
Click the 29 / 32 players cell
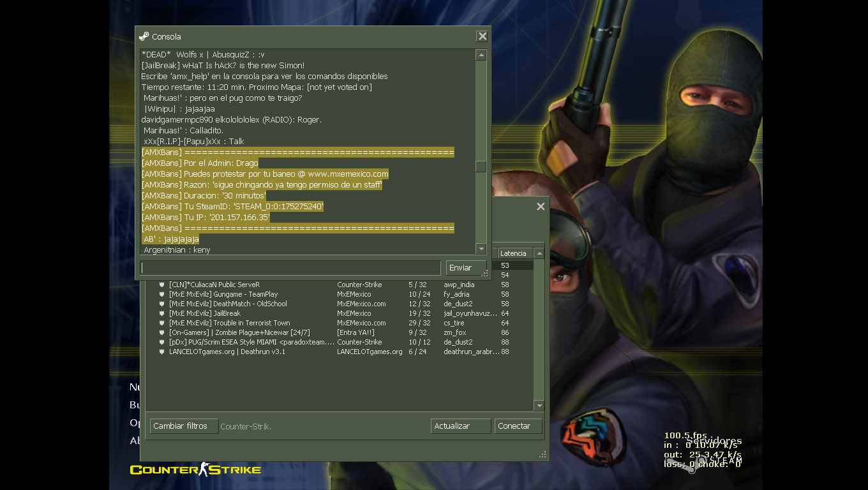[x=419, y=323]
